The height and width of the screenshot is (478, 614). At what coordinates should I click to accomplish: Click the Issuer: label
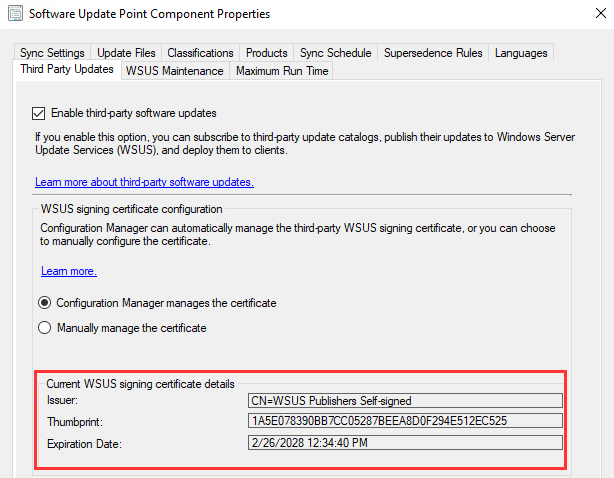click(62, 400)
